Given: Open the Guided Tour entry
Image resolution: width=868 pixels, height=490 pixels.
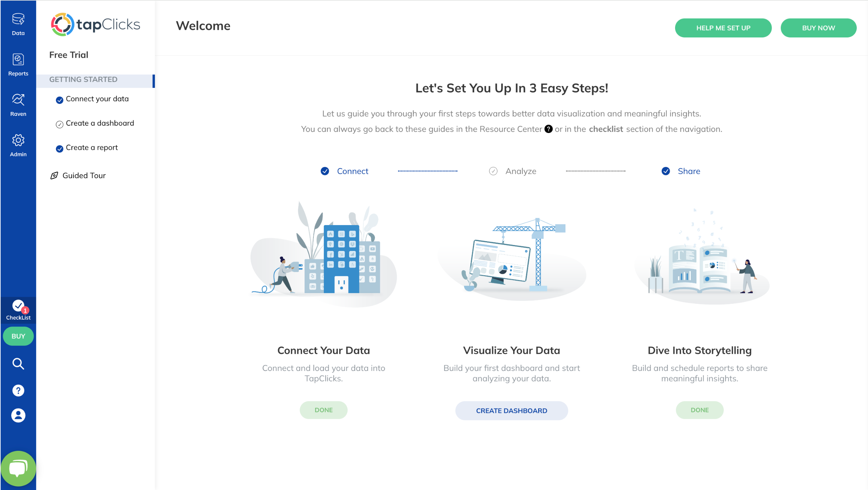Looking at the screenshot, I should click(84, 175).
